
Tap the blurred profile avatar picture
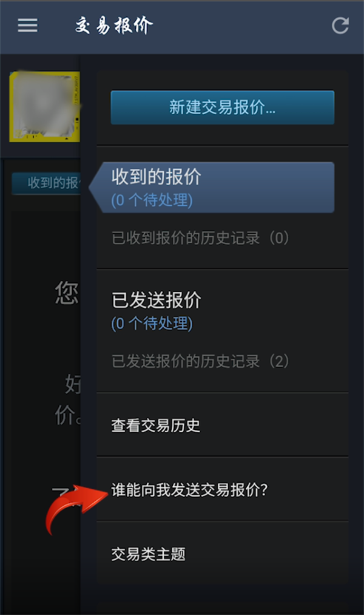pyautogui.click(x=45, y=107)
